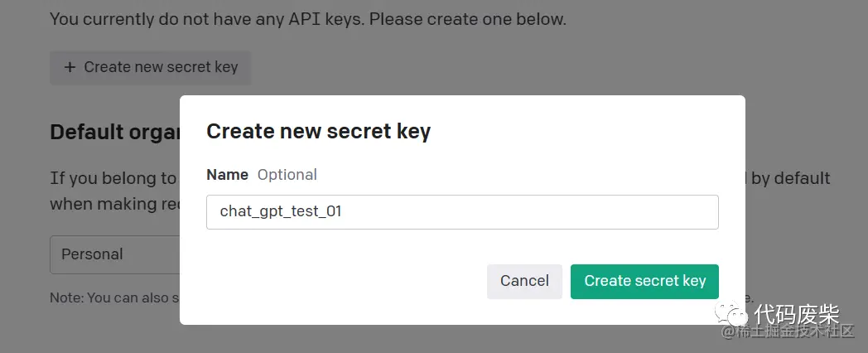Cancel the new secret key dialog
Viewport: 868px width, 353px height.
point(524,282)
